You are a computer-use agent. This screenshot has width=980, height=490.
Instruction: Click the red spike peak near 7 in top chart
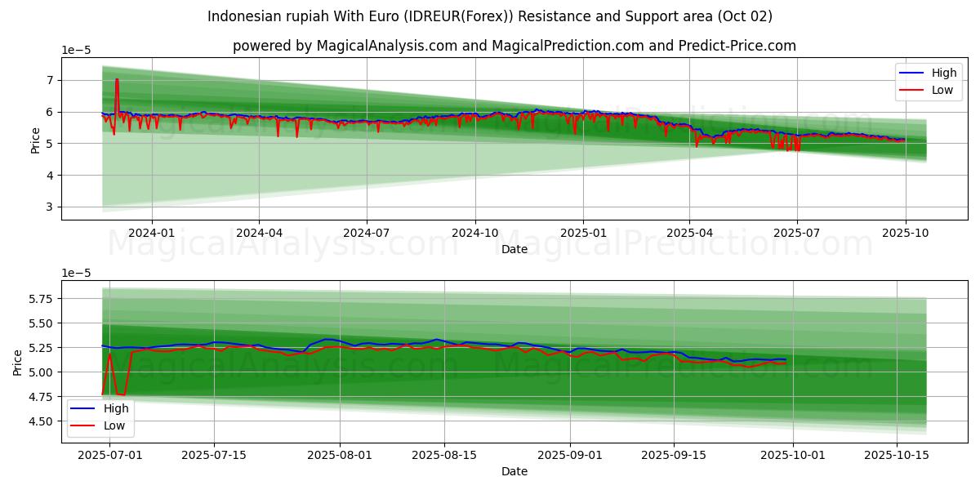117,80
